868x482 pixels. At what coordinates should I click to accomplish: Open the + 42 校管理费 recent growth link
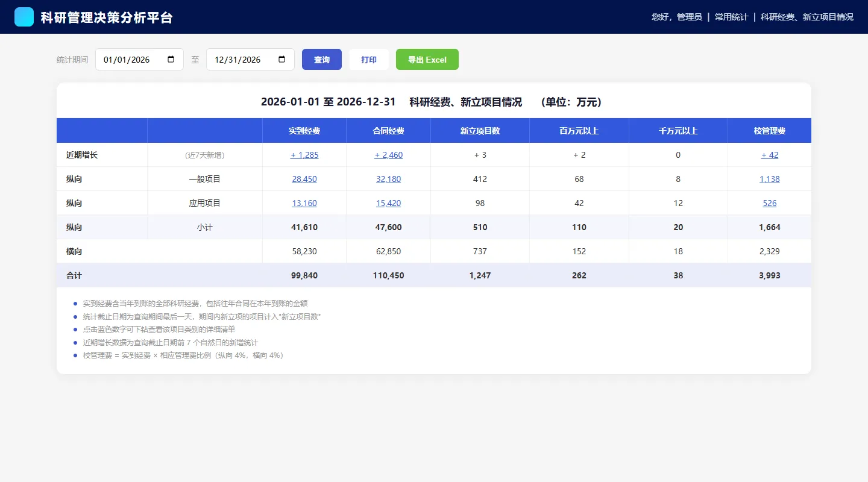pyautogui.click(x=770, y=155)
